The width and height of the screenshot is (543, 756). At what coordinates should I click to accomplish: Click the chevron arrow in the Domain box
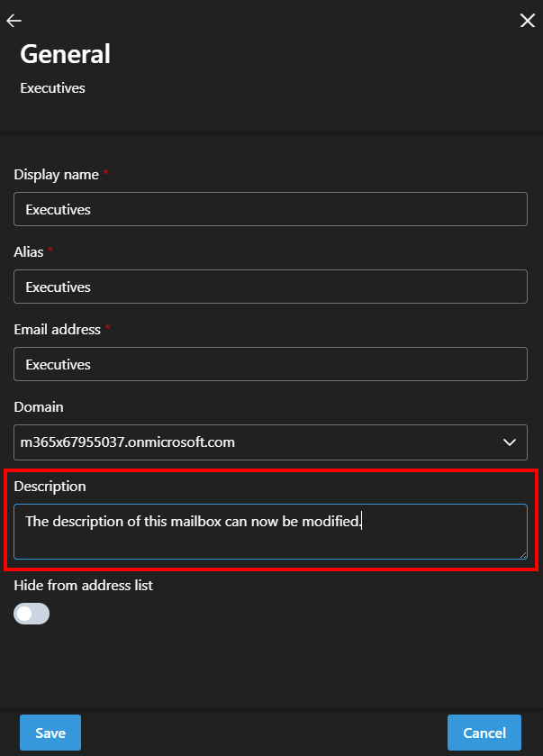tap(510, 442)
